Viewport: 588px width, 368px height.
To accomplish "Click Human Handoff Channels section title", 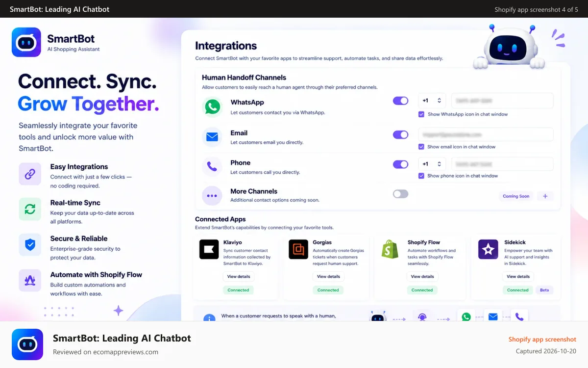I will (x=244, y=78).
